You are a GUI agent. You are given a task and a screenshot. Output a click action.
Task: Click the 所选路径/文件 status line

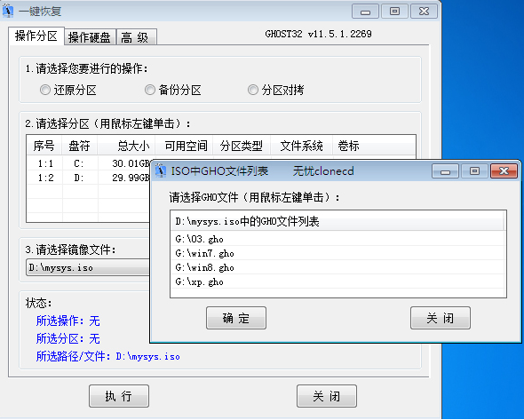pyautogui.click(x=108, y=357)
